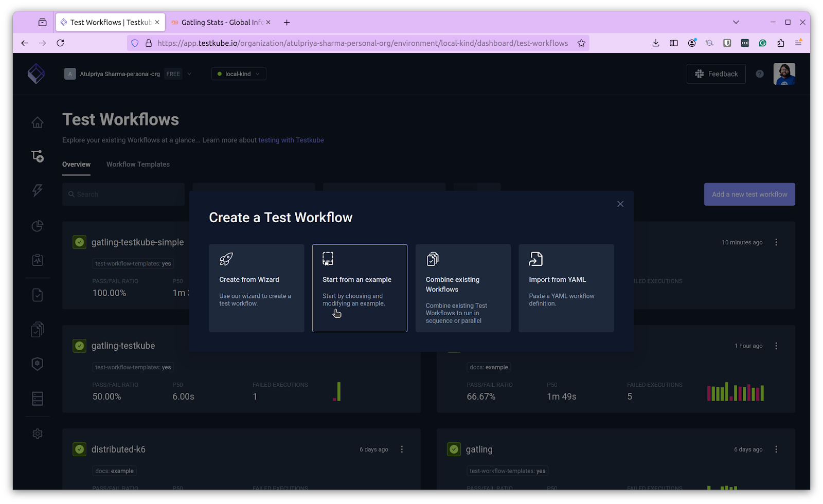823x504 pixels.
Task: Click Add a new test workflow button
Action: [x=749, y=194]
